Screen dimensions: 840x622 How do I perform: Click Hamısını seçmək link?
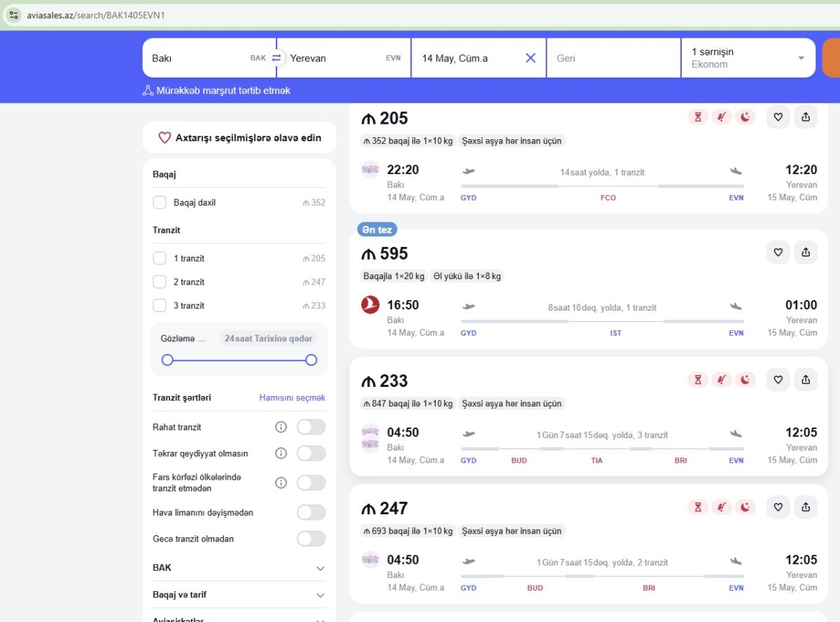click(x=292, y=397)
